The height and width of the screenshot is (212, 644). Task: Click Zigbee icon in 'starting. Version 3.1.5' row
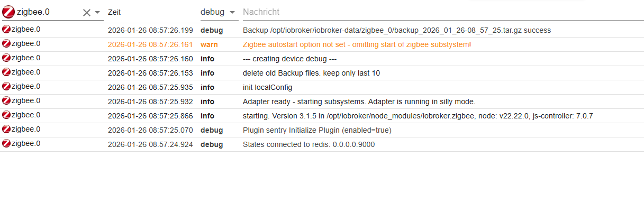click(x=6, y=115)
